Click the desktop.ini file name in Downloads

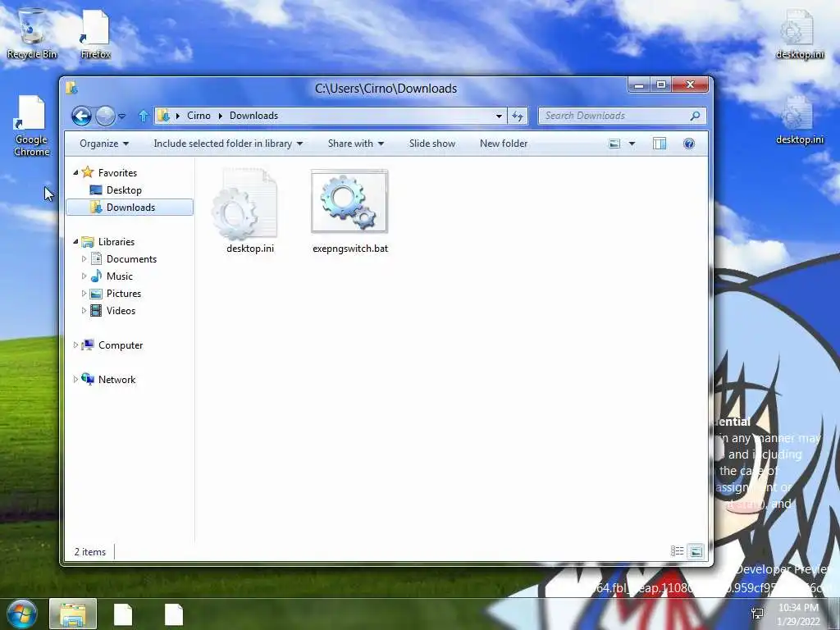[x=250, y=249]
